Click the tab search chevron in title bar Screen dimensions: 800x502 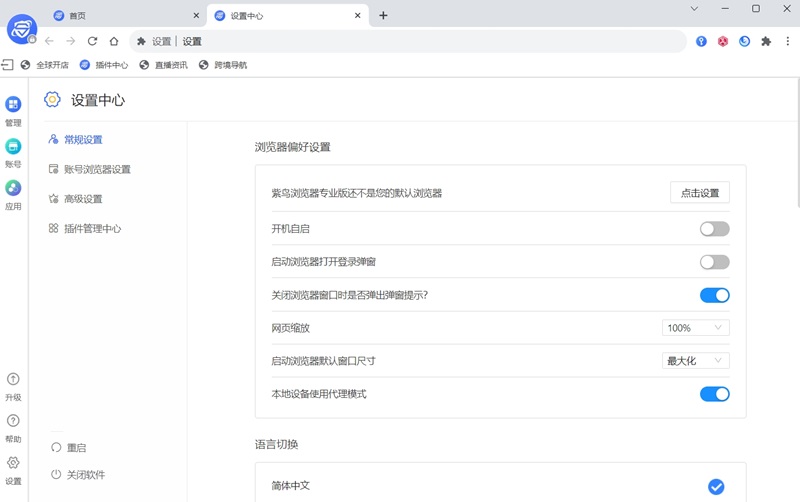click(x=694, y=9)
